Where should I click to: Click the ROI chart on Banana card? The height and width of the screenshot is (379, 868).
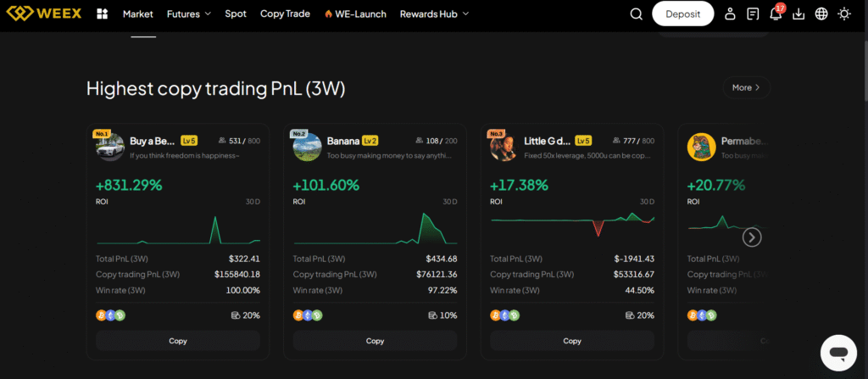375,228
